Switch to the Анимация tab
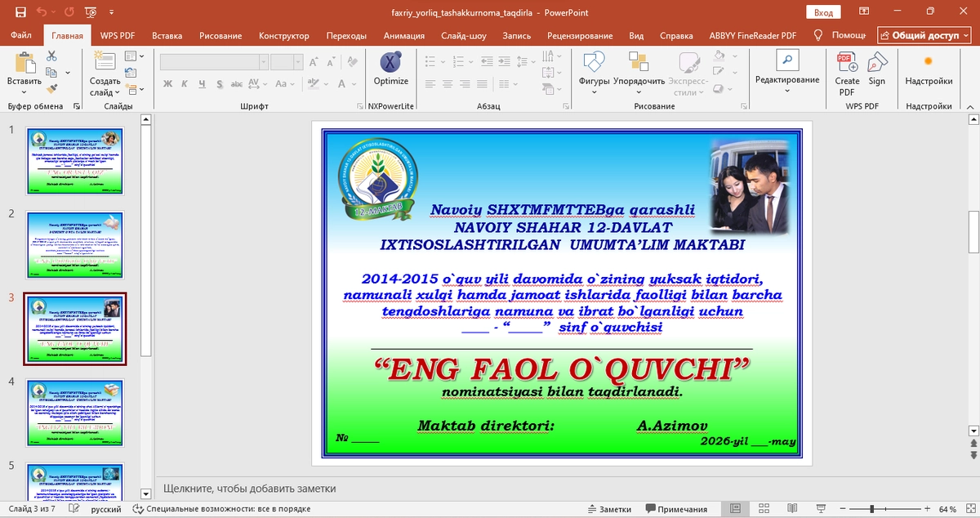Screen dimensions: 980x518 coord(404,36)
